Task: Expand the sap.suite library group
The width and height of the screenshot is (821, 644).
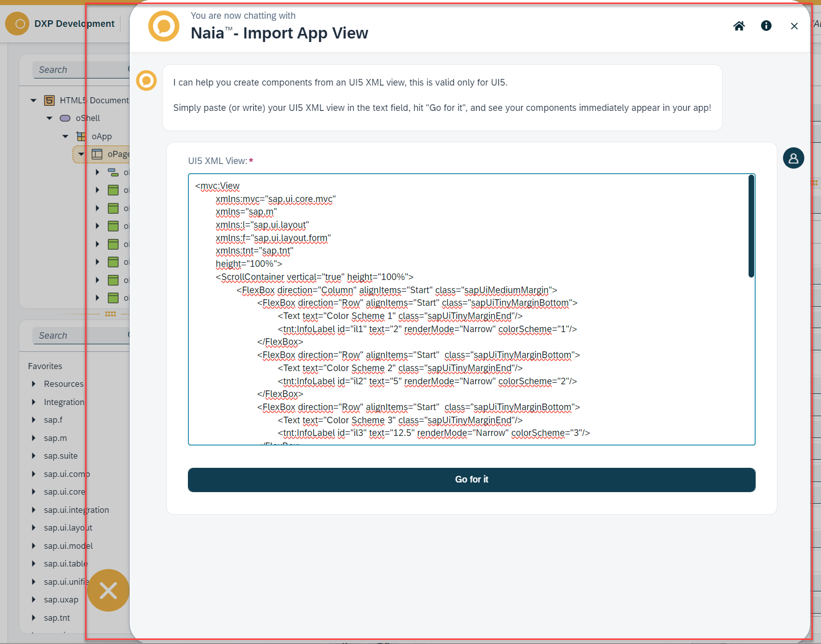Action: (x=33, y=456)
